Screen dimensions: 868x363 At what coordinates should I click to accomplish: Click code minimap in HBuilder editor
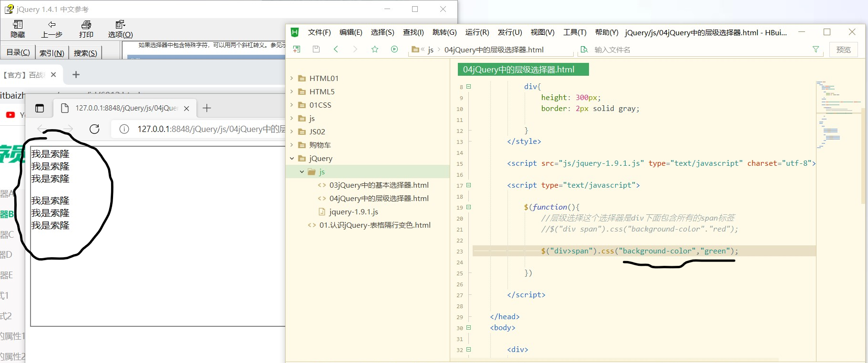(x=838, y=114)
